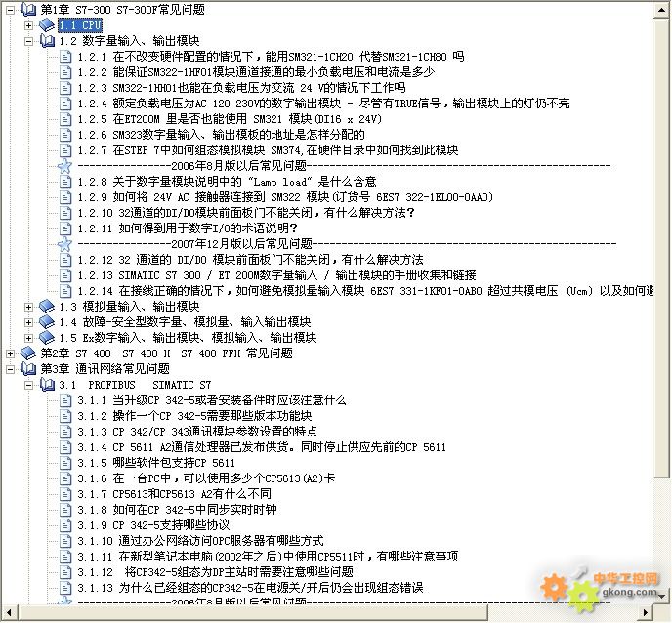Open topic 1.2.2 about SM322-1HF01 minimum load
The width and height of the screenshot is (672, 623).
(256, 72)
